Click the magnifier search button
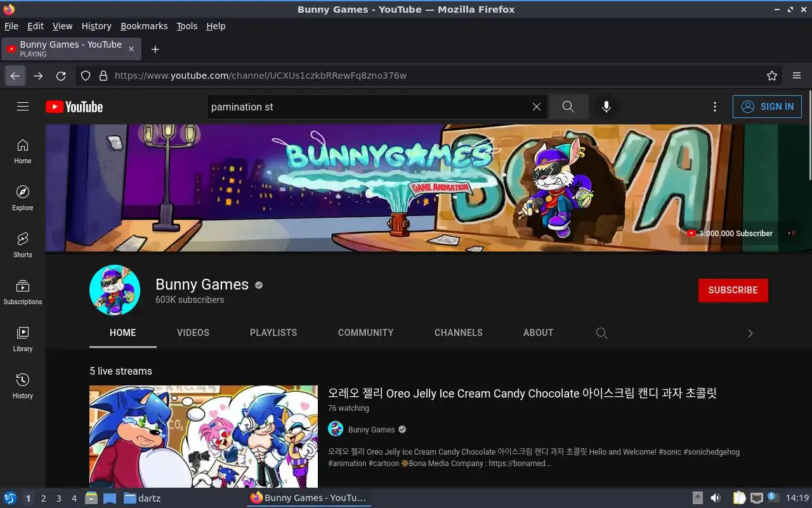The image size is (812, 508). [x=568, y=107]
